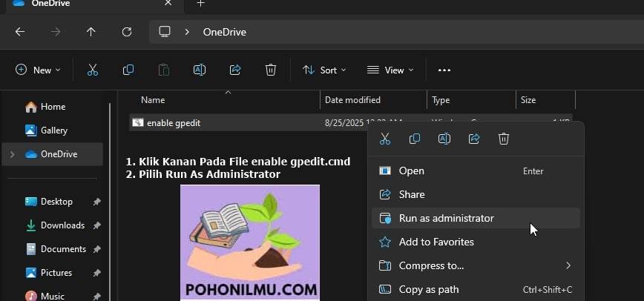This screenshot has width=644, height=301.
Task: Expand the OneDrive tree node
Action: pos(13,154)
